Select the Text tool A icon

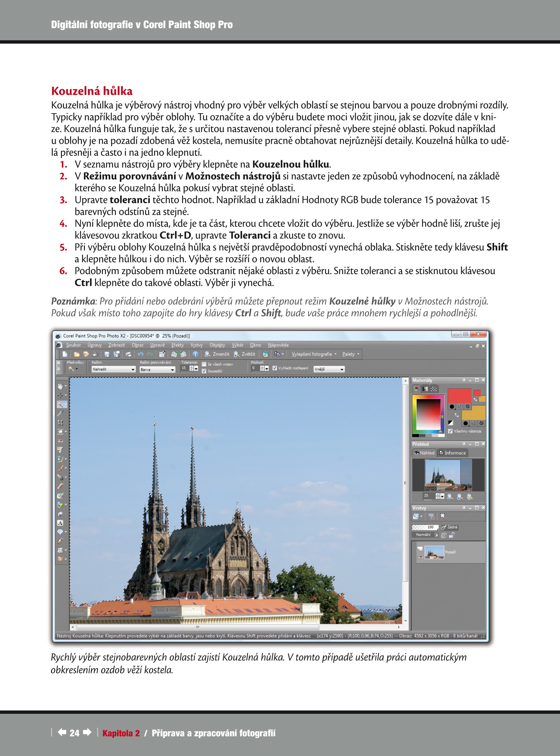pos(60,523)
